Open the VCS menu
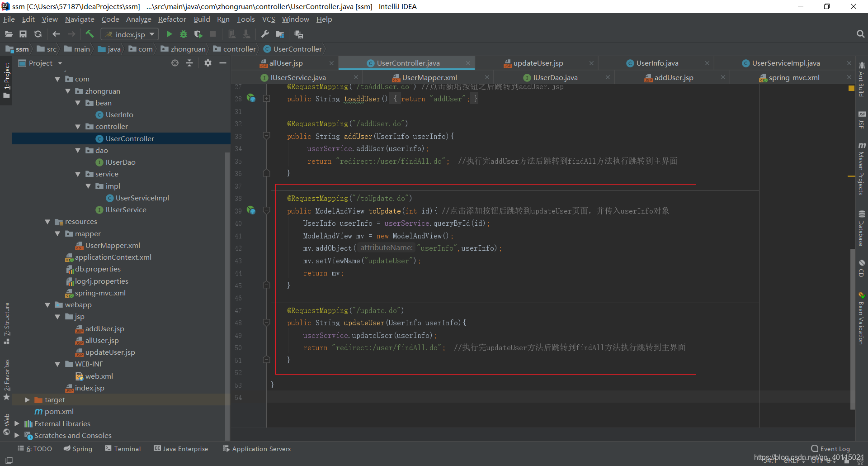This screenshot has width=868, height=466. click(269, 19)
